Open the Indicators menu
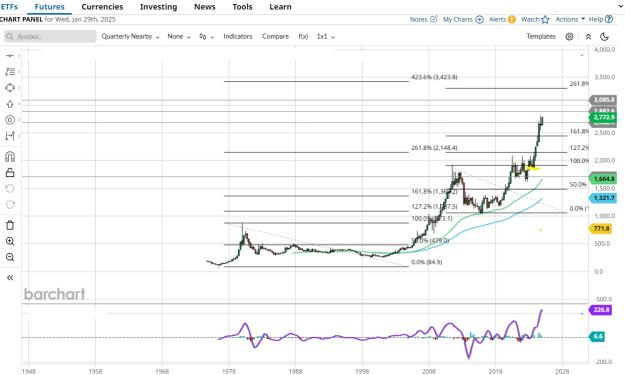 [238, 36]
